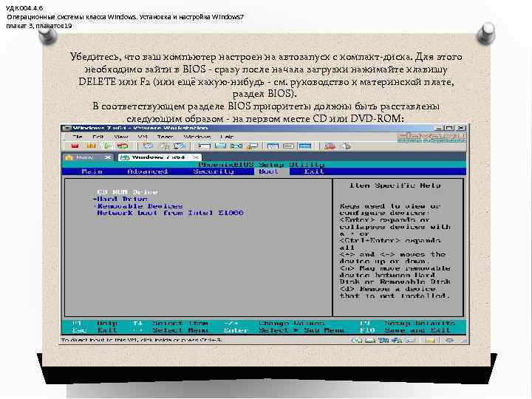The image size is (532, 399).
Task: Click the F9 Setup Defaults hint
Action: pyautogui.click(x=407, y=324)
